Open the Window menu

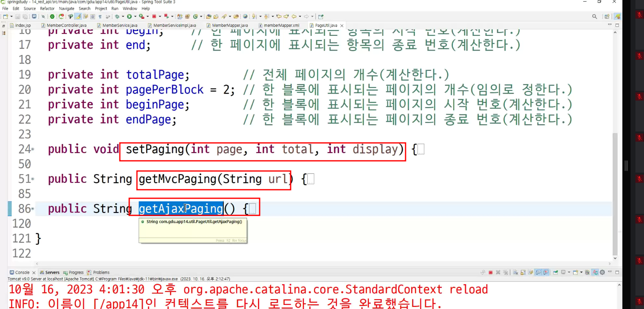pyautogui.click(x=130, y=8)
